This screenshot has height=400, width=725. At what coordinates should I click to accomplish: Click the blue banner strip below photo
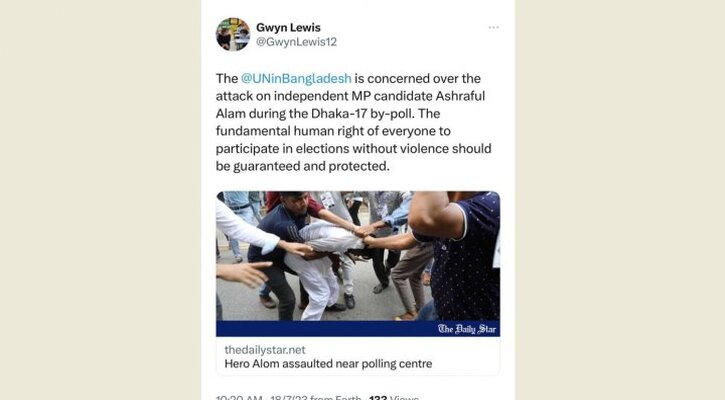pyautogui.click(x=358, y=329)
